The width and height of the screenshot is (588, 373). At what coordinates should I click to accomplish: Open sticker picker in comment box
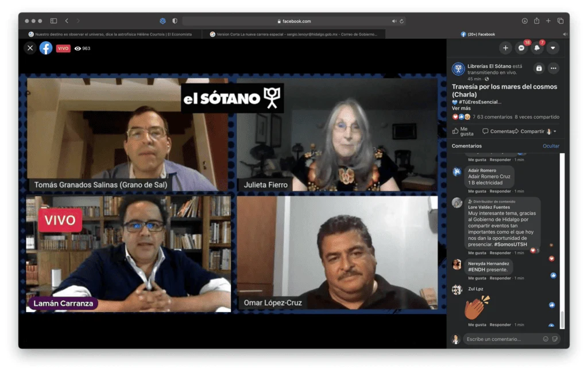click(x=555, y=339)
